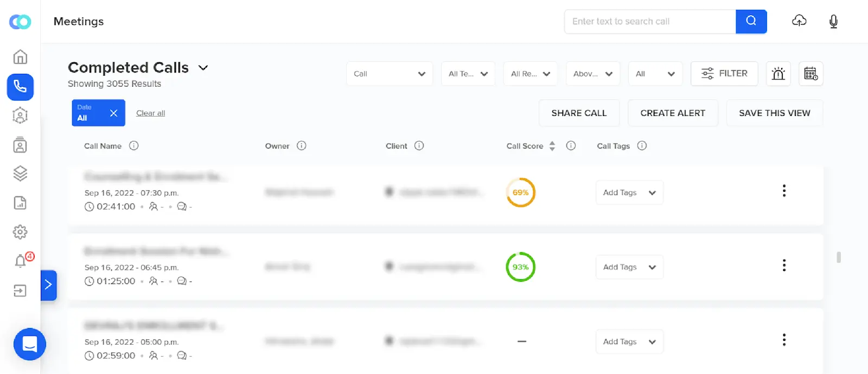The width and height of the screenshot is (868, 374).
Task: Expand the sidebar with blue arrow tab
Action: (x=48, y=285)
